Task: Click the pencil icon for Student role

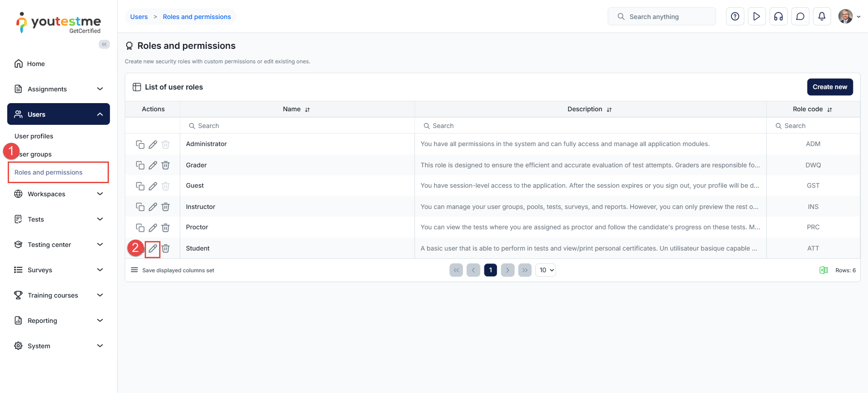Action: coord(153,248)
